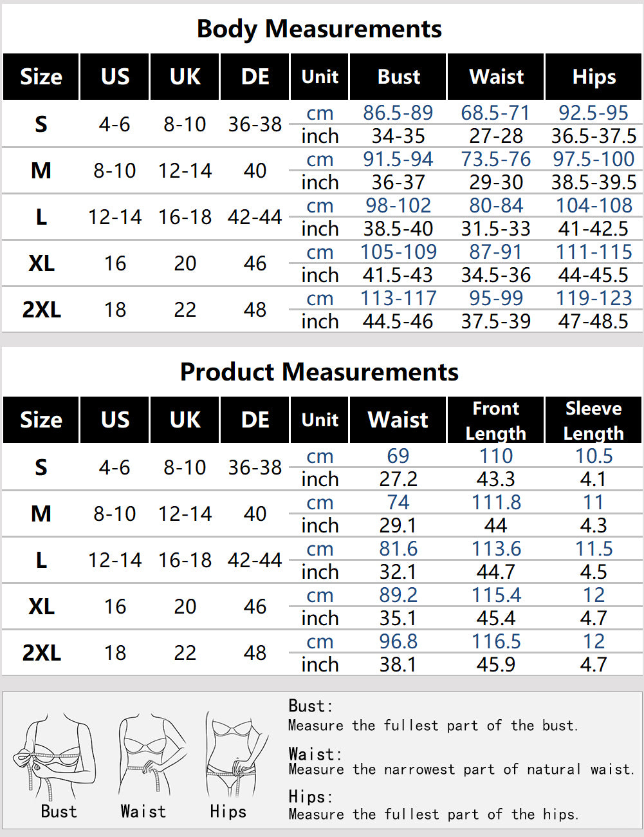This screenshot has width=644, height=837.
Task: Click bust value 86.5-89 cm
Action: (398, 113)
